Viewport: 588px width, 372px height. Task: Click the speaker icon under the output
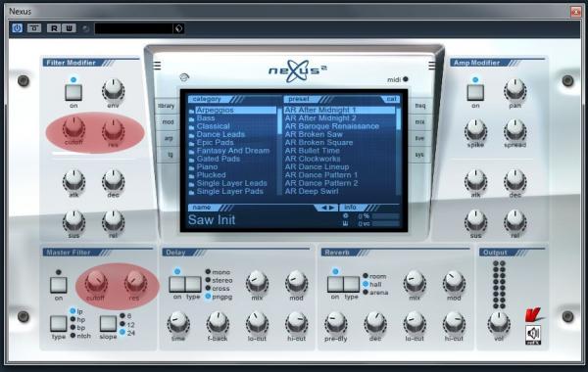coord(533,334)
